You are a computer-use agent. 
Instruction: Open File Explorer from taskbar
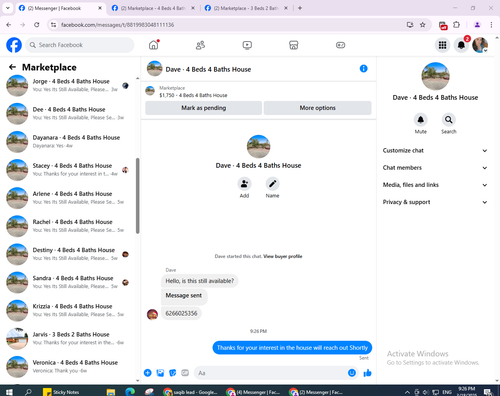click(x=111, y=392)
